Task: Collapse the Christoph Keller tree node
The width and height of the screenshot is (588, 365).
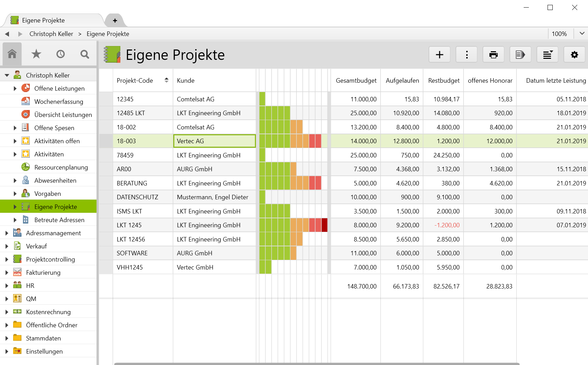Action: click(x=7, y=75)
